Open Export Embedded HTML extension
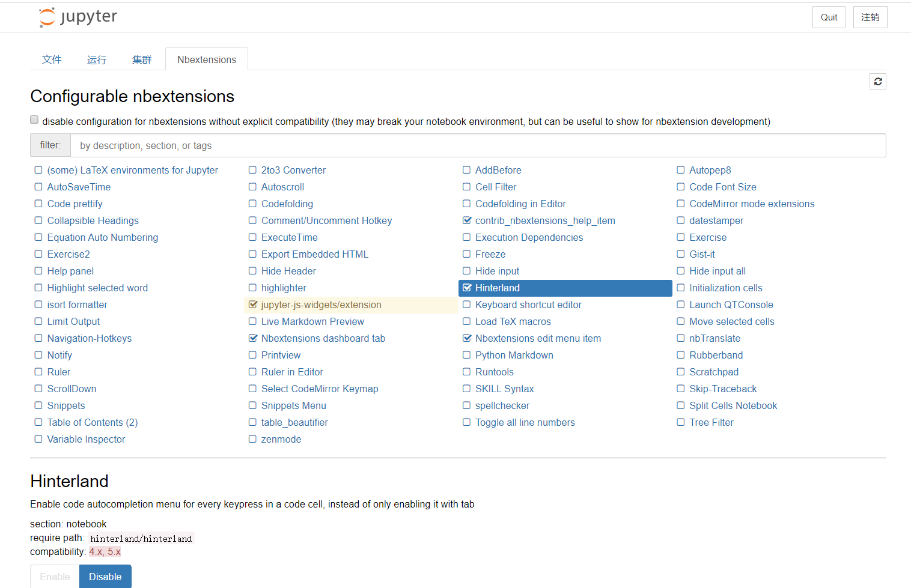 pyautogui.click(x=315, y=255)
